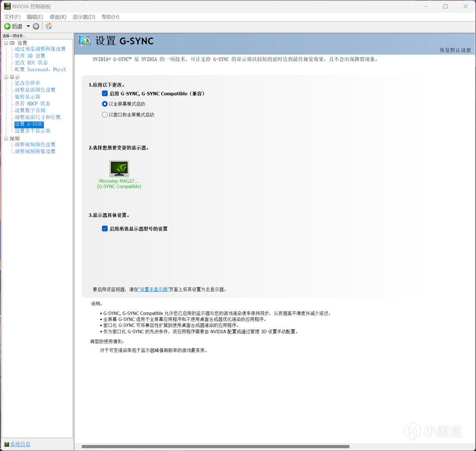Open 管理 3D 设置 tree item

(30, 56)
